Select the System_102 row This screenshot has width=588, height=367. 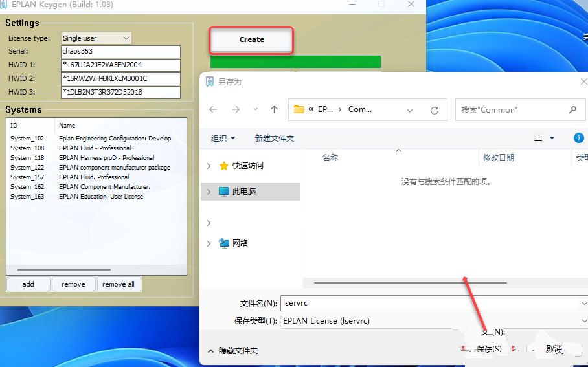(96, 139)
